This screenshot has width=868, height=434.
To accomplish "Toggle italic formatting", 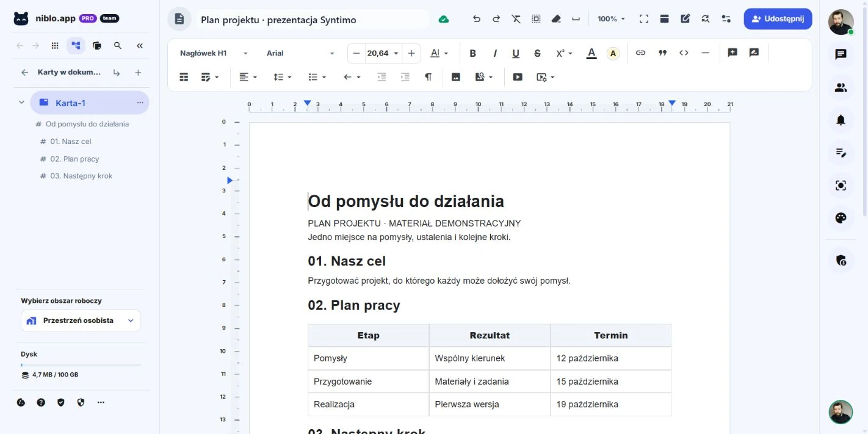I will coord(495,53).
